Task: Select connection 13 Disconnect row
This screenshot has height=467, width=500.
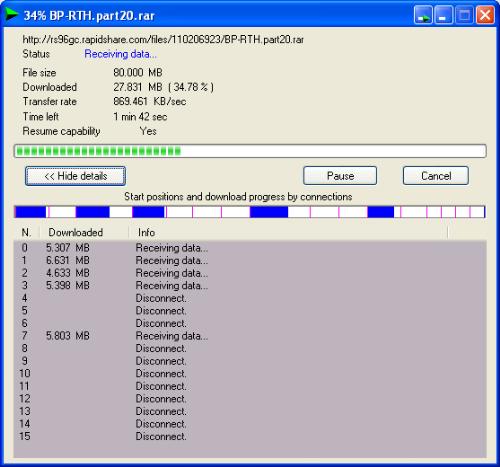Action: (x=250, y=411)
